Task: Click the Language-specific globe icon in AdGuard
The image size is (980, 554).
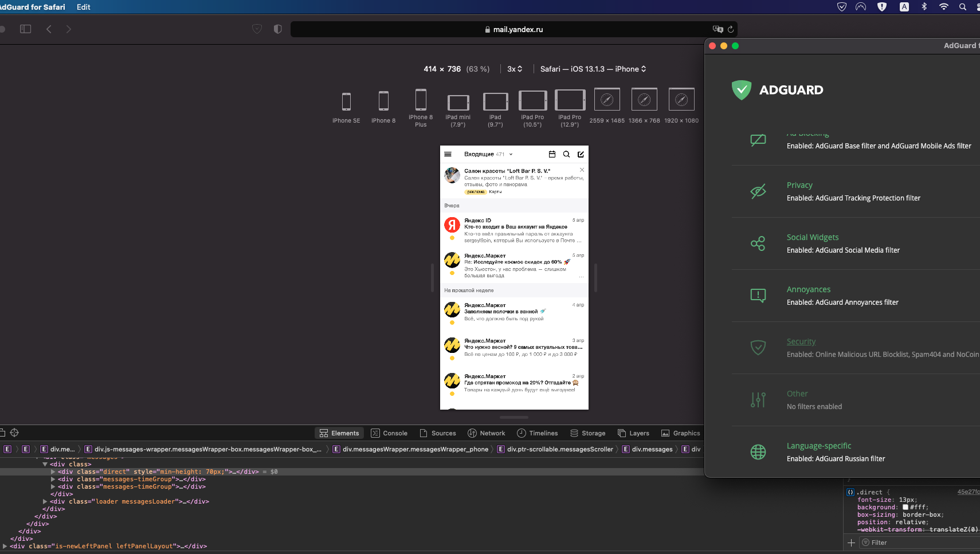Action: click(x=758, y=452)
